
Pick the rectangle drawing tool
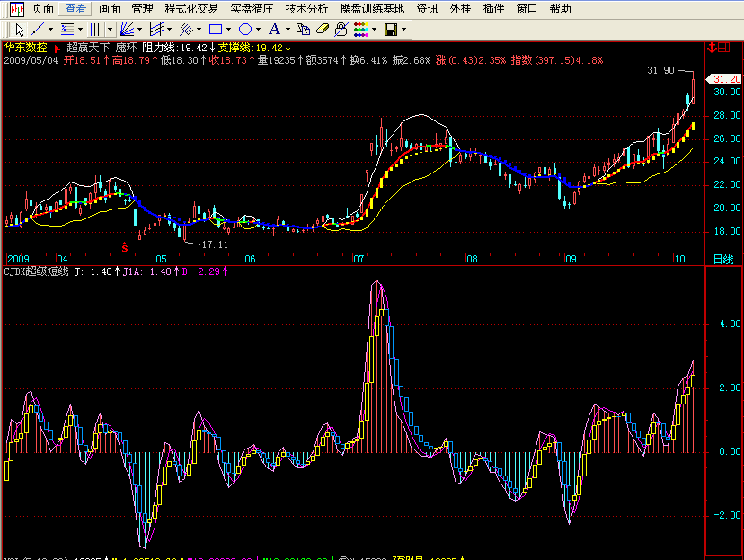tap(215, 30)
